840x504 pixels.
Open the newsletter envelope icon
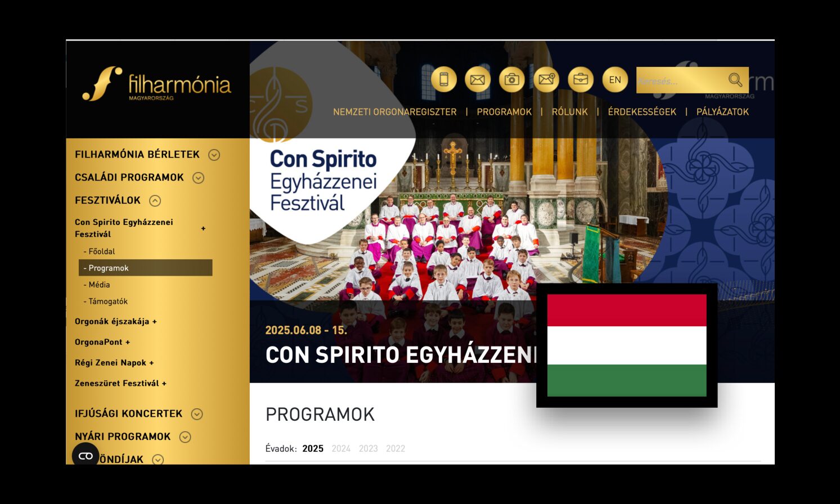546,79
